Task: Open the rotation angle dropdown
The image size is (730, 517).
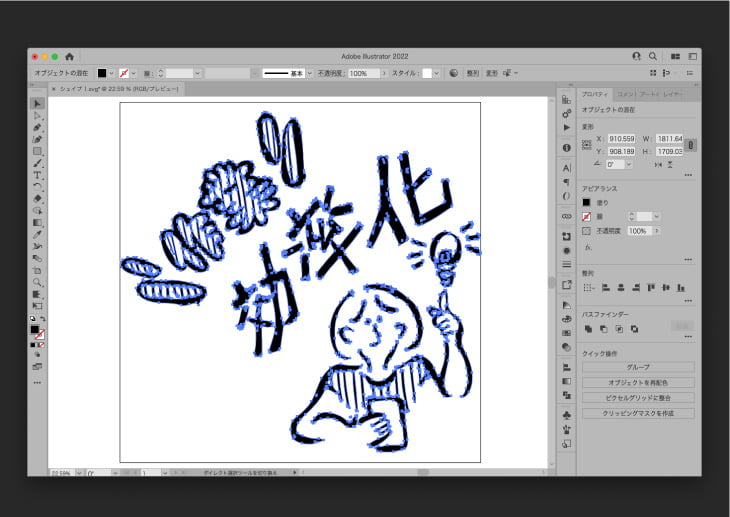Action: (628, 163)
